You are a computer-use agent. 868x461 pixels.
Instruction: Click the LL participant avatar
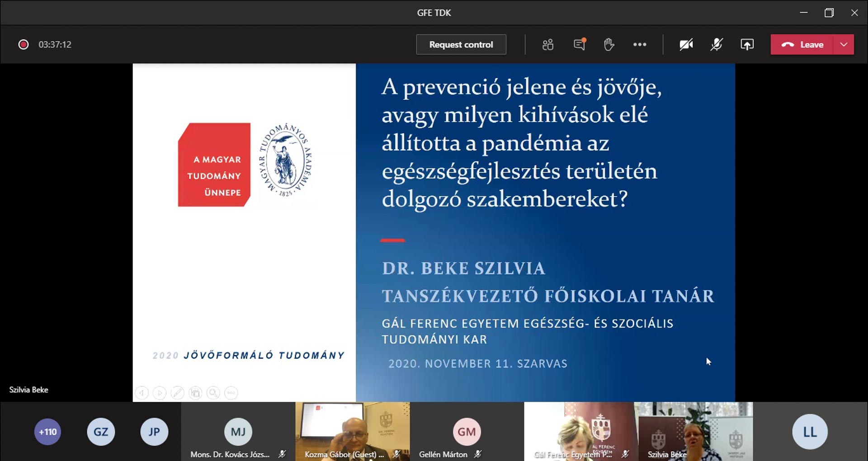click(810, 432)
